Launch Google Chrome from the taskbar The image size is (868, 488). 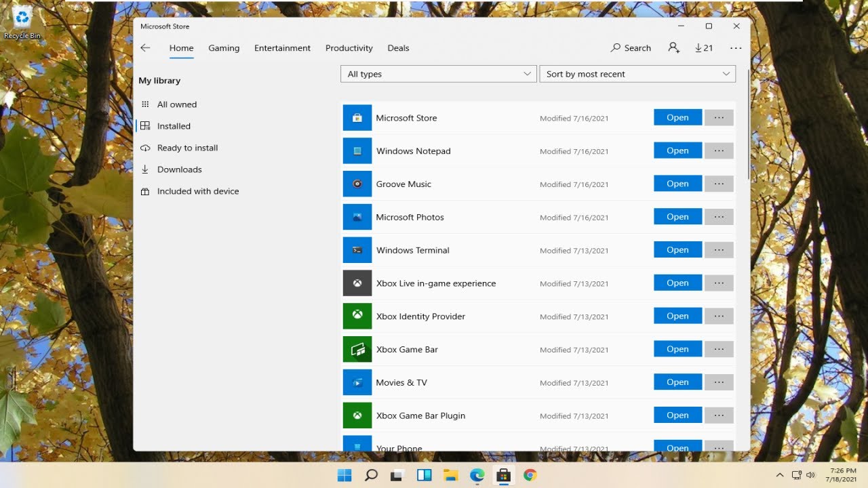530,475
